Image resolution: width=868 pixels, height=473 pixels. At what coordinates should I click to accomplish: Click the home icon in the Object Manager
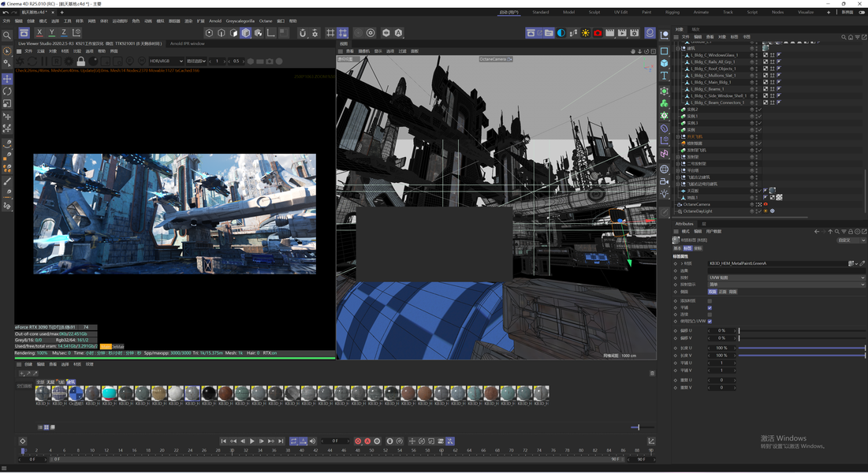[x=851, y=37]
